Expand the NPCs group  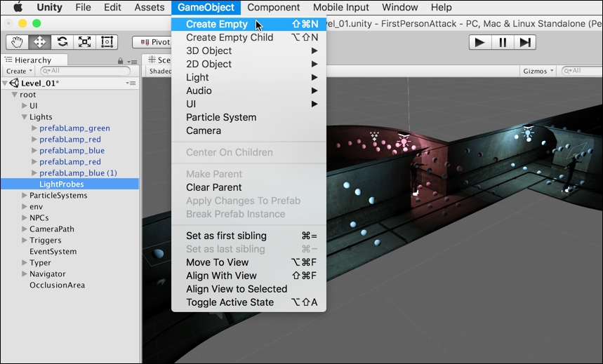25,217
